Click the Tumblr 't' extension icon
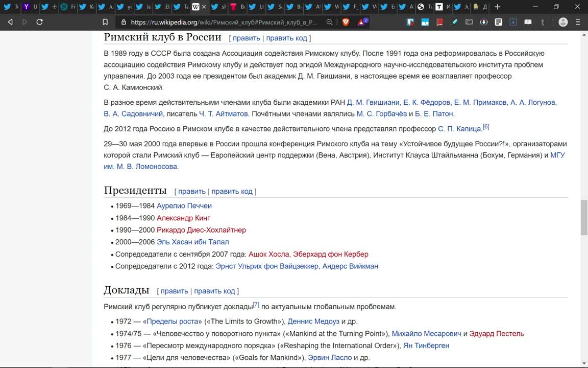Viewport: 588px width, 368px height. click(x=543, y=22)
